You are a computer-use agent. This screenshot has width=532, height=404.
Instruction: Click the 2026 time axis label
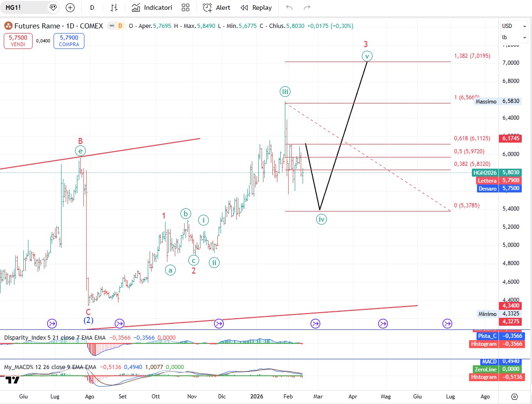[x=256, y=397]
